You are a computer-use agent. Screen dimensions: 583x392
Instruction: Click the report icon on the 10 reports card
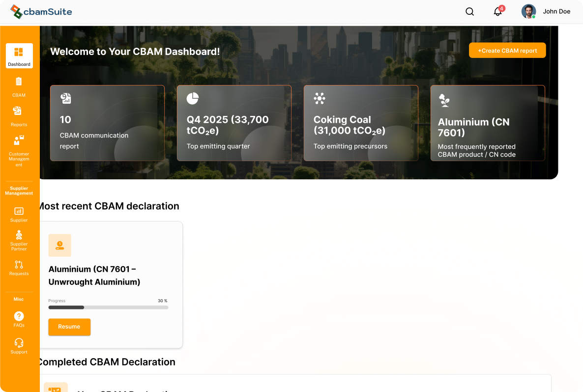pos(66,98)
